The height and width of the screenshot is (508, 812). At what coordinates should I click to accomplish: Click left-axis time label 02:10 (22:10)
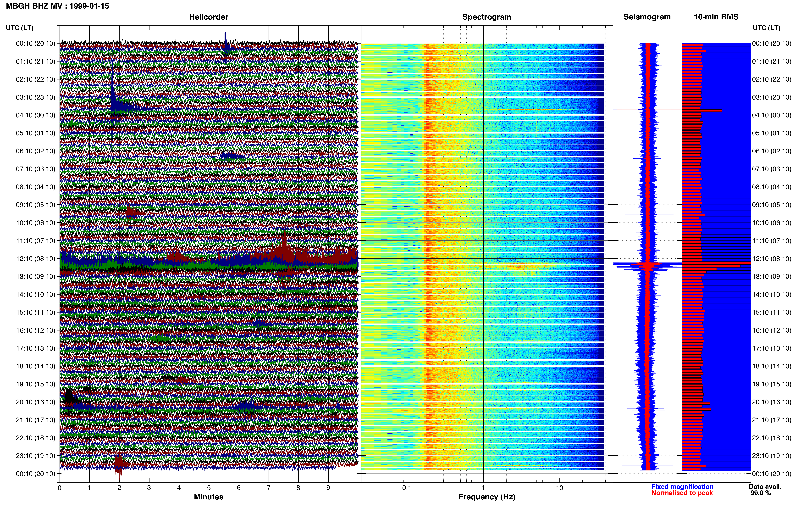(x=36, y=79)
